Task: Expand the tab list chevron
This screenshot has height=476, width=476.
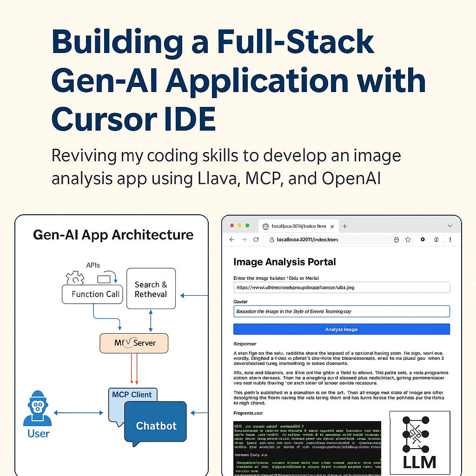Action: [x=450, y=226]
